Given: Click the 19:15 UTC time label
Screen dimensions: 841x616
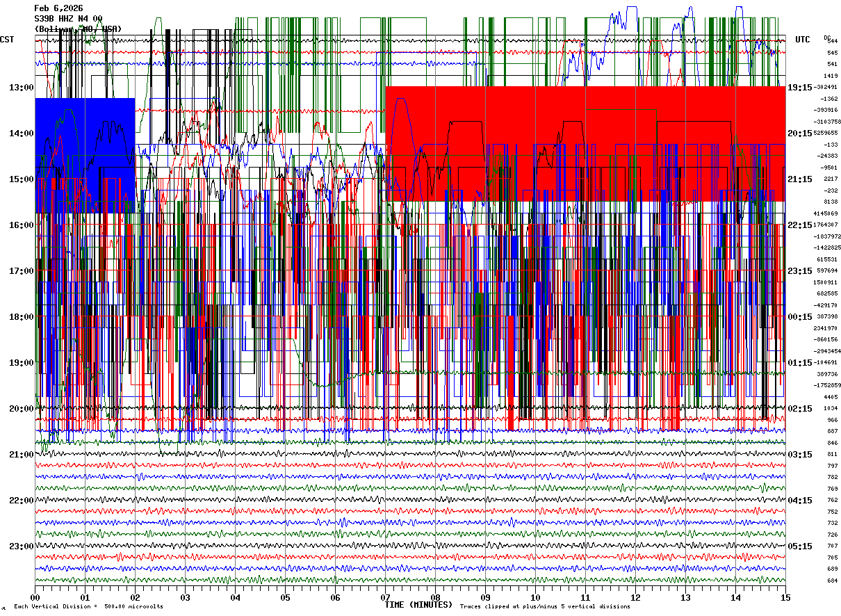Looking at the screenshot, I should [x=800, y=88].
